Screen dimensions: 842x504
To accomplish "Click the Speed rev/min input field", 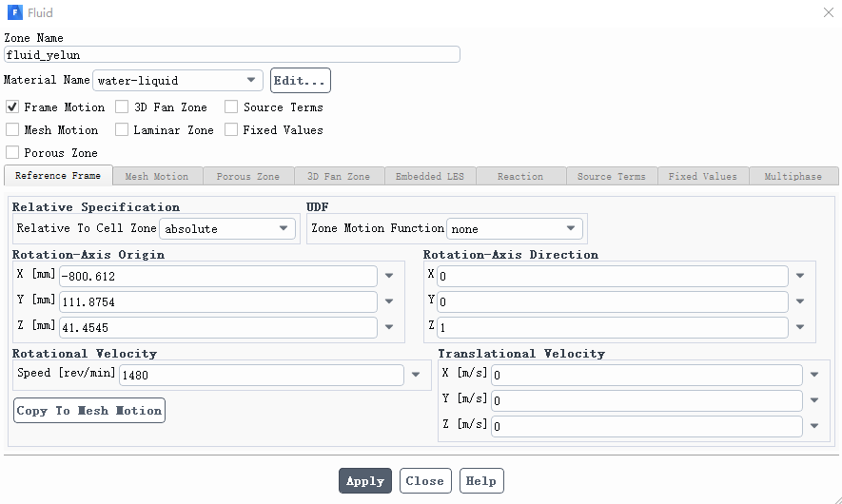I will point(262,375).
